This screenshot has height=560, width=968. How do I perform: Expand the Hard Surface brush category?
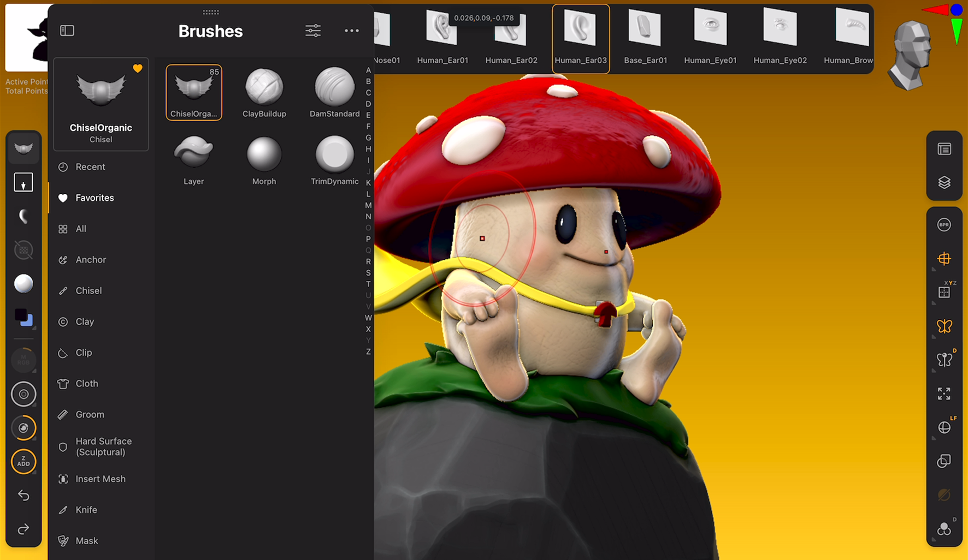click(104, 446)
